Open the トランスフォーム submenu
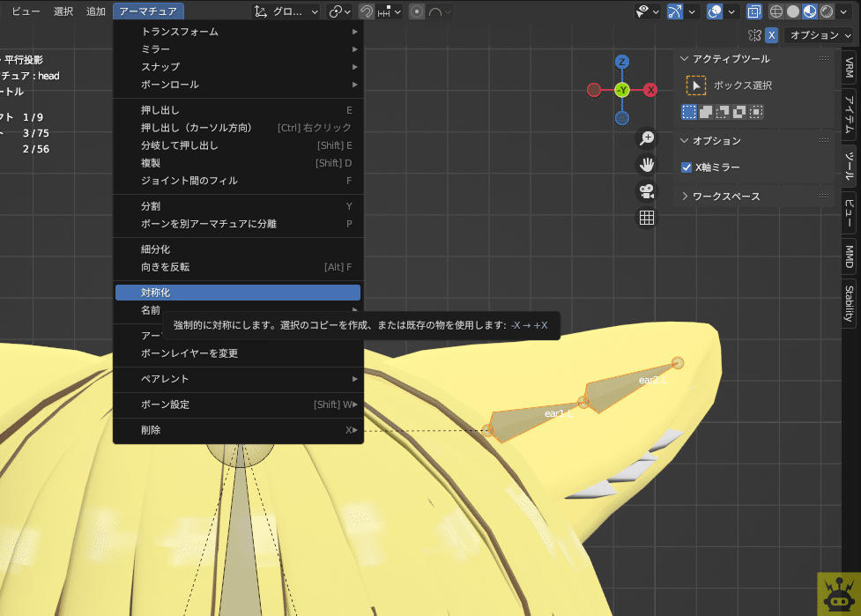 pyautogui.click(x=238, y=32)
